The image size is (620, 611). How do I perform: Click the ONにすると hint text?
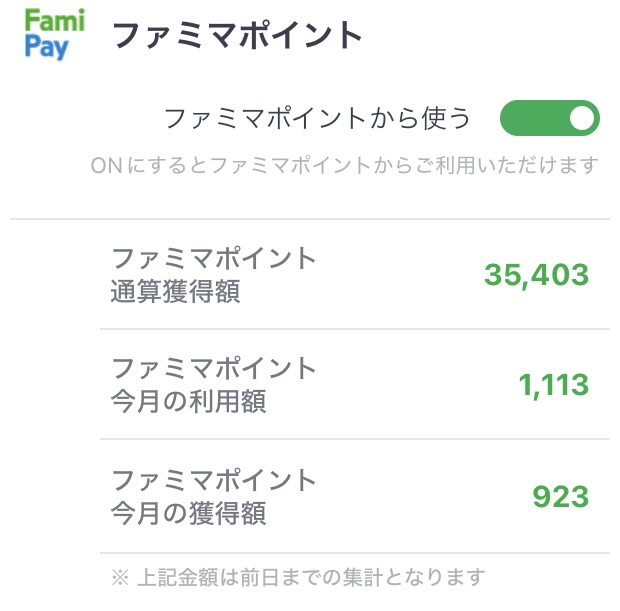(344, 165)
